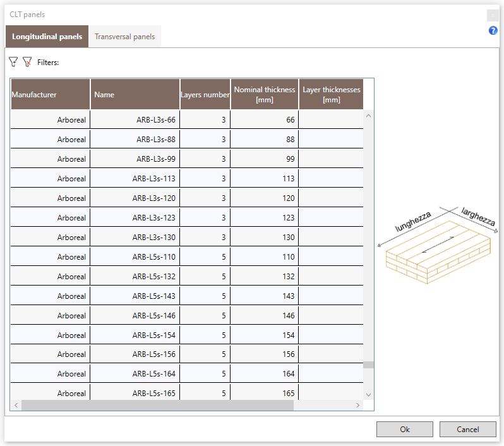Open the blue help question mark icon
The width and height of the screenshot is (504, 446).
493,30
